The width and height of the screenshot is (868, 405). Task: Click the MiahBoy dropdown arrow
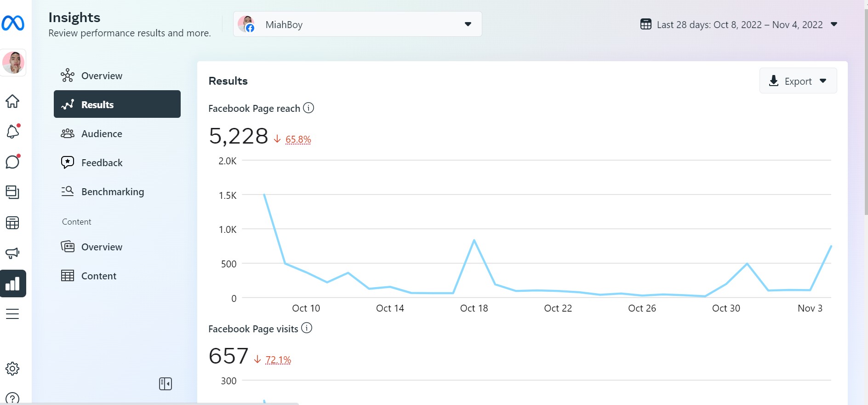point(468,24)
